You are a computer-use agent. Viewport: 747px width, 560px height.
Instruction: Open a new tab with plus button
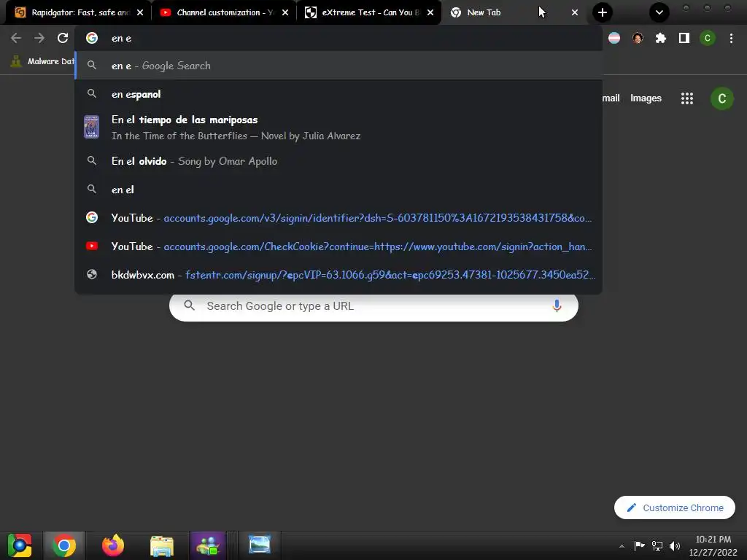pyautogui.click(x=602, y=12)
